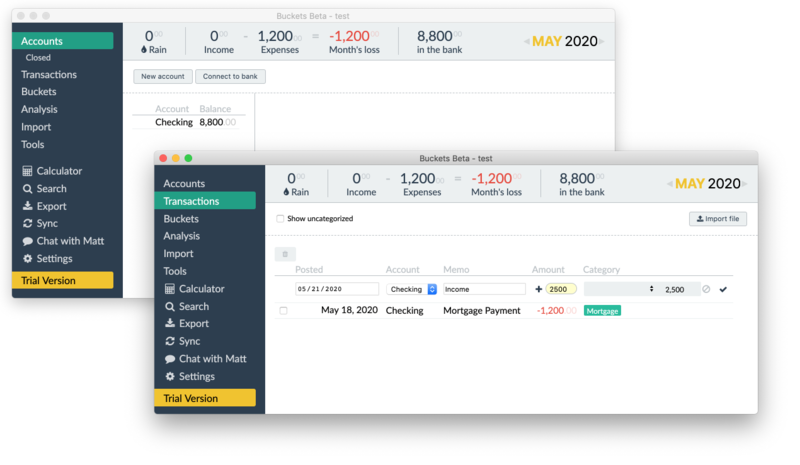Click the trash delete icon above transactions

point(285,255)
